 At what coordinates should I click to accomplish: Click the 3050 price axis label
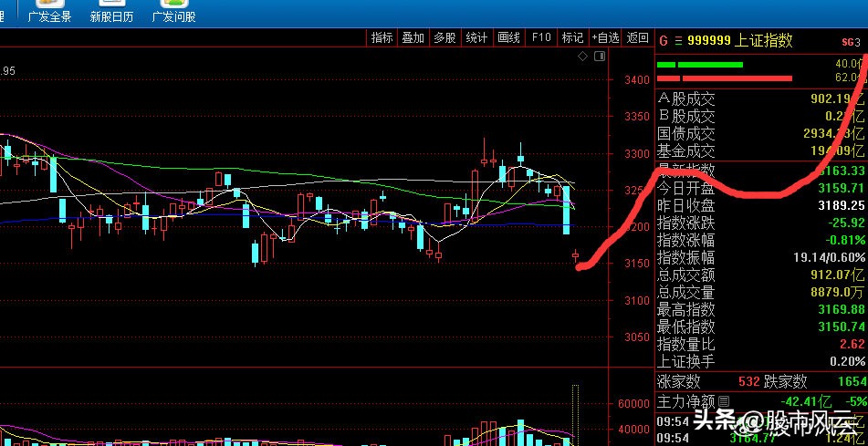pos(635,337)
